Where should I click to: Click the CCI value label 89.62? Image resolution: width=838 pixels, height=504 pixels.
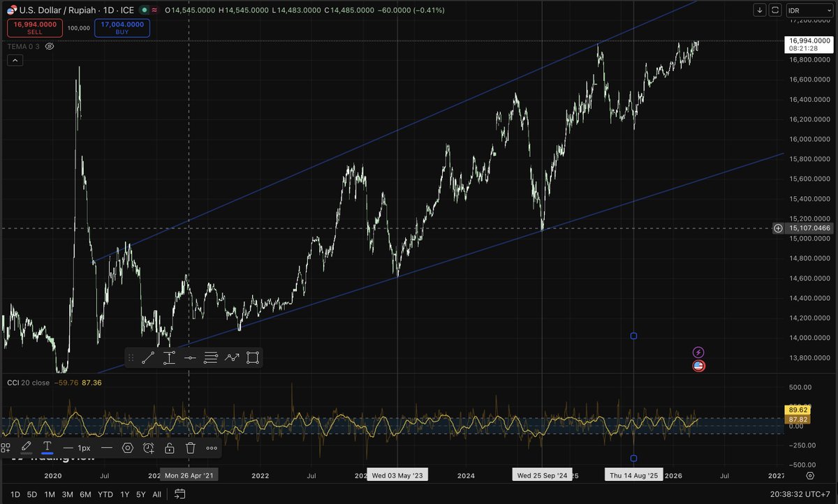click(797, 410)
